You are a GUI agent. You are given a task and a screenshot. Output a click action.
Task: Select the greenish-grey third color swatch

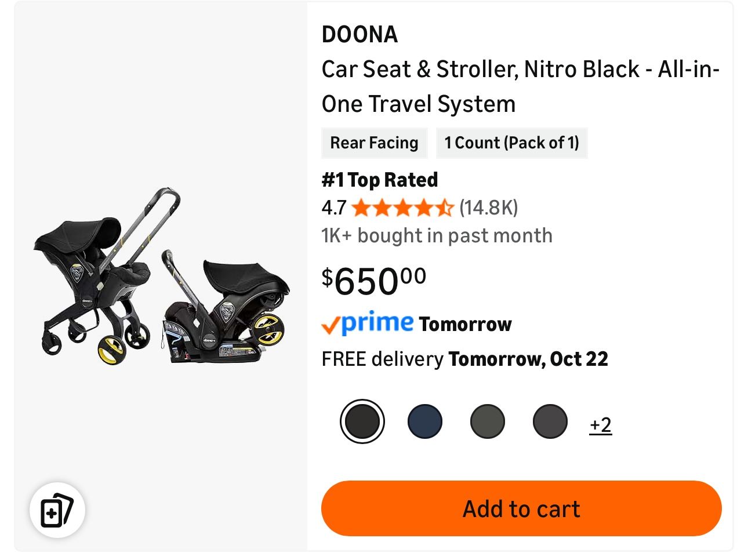(487, 421)
